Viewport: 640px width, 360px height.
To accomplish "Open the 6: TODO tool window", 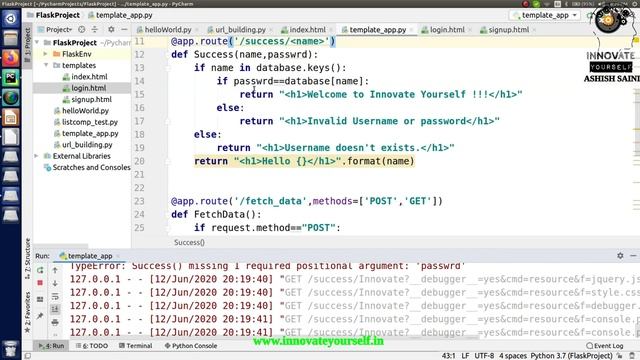I will coord(92,346).
